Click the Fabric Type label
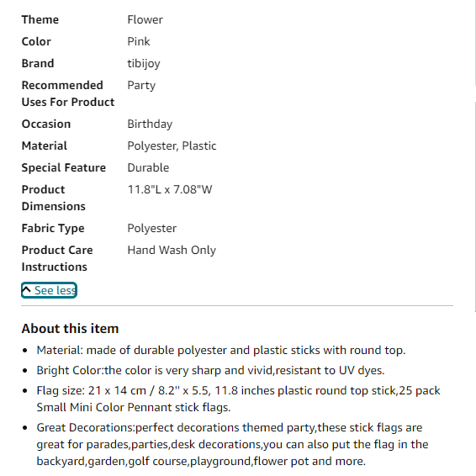The width and height of the screenshot is (476, 476). click(53, 228)
